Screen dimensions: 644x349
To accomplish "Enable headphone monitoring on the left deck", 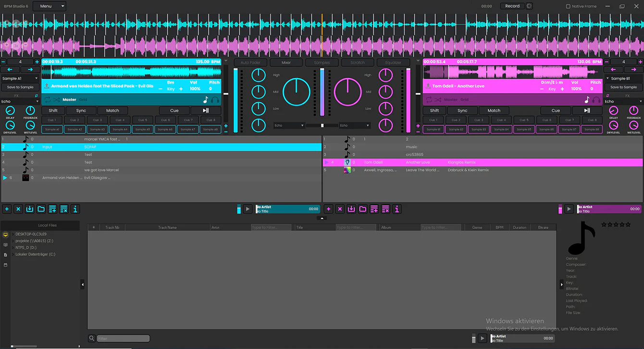I will pyautogui.click(x=215, y=99).
